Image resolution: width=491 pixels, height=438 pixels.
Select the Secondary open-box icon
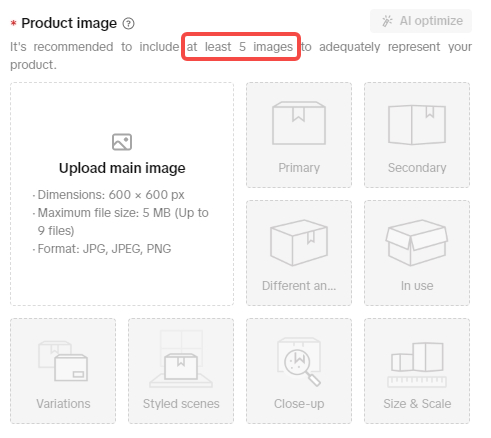(417, 125)
